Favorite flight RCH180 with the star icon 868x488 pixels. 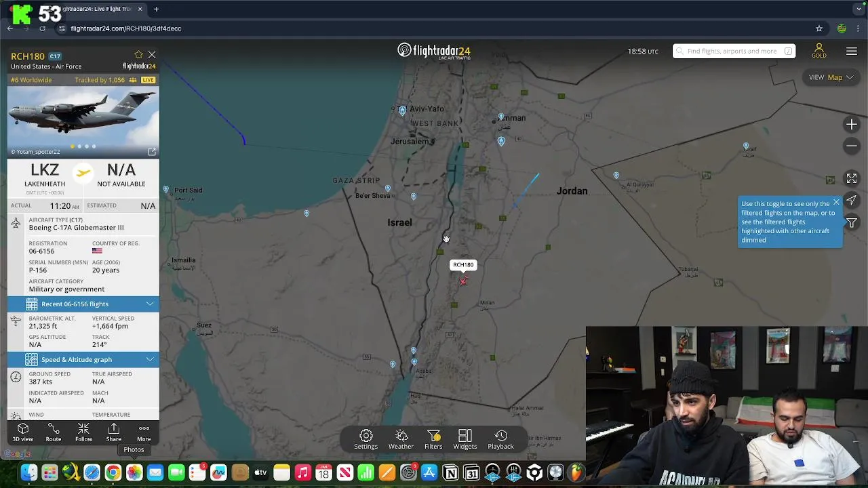click(x=138, y=55)
